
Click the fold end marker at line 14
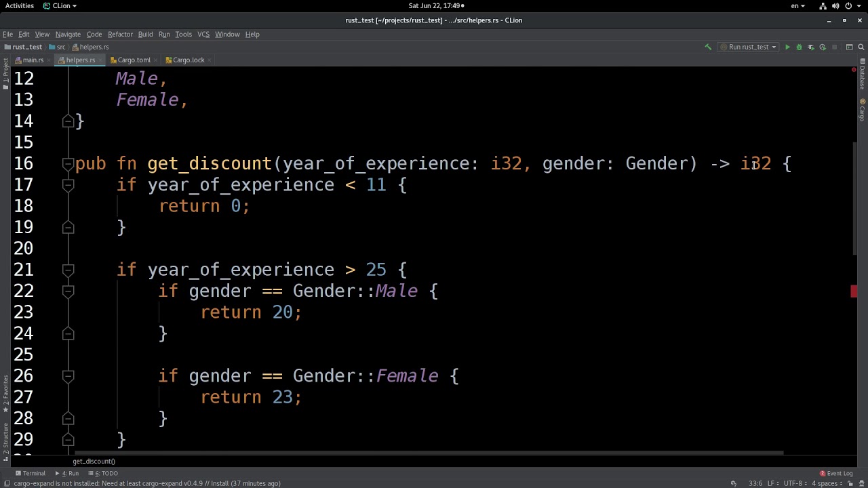(x=68, y=121)
